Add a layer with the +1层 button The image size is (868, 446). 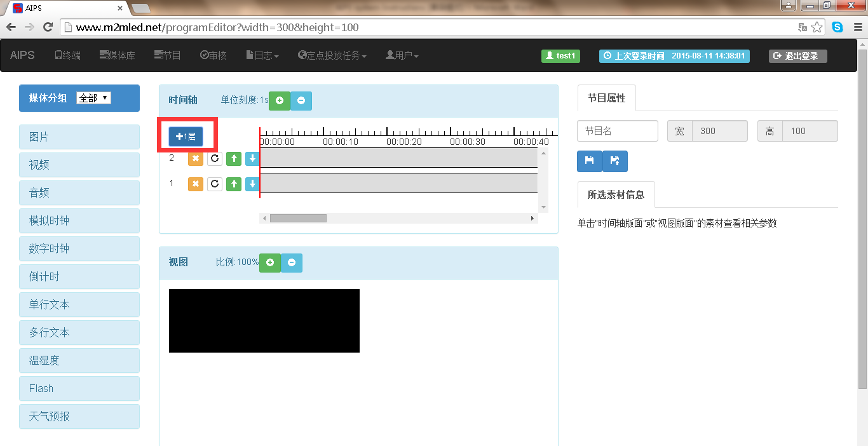[x=186, y=136]
